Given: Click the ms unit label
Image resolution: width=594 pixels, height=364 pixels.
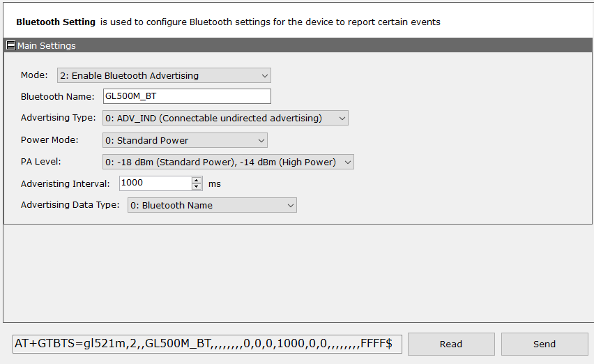Looking at the screenshot, I should (215, 184).
